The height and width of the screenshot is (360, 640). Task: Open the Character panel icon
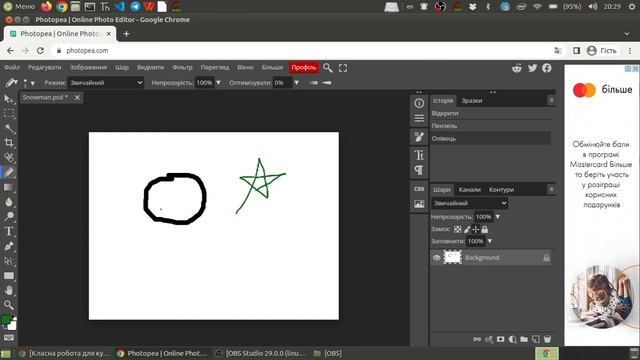pyautogui.click(x=419, y=155)
